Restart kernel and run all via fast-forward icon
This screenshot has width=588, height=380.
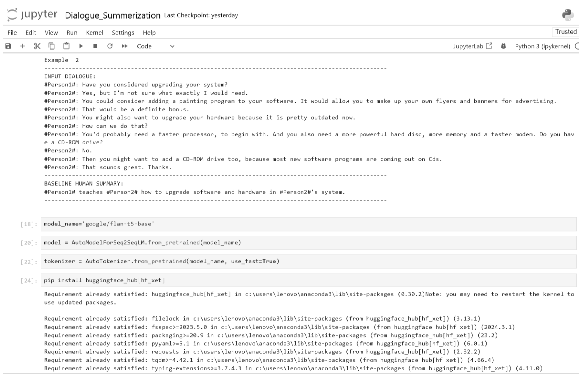tap(125, 46)
